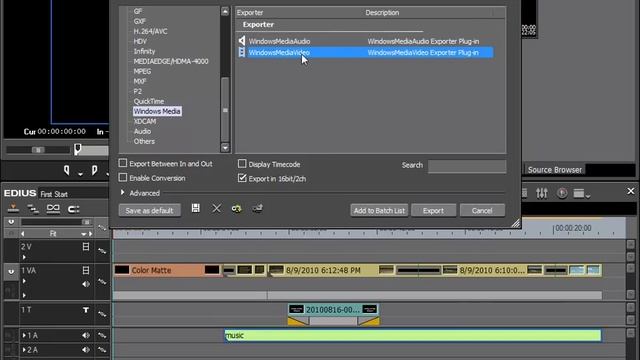640x360 pixels.
Task: Click the preset export icon left of Add to Batch List
Action: 257,209
